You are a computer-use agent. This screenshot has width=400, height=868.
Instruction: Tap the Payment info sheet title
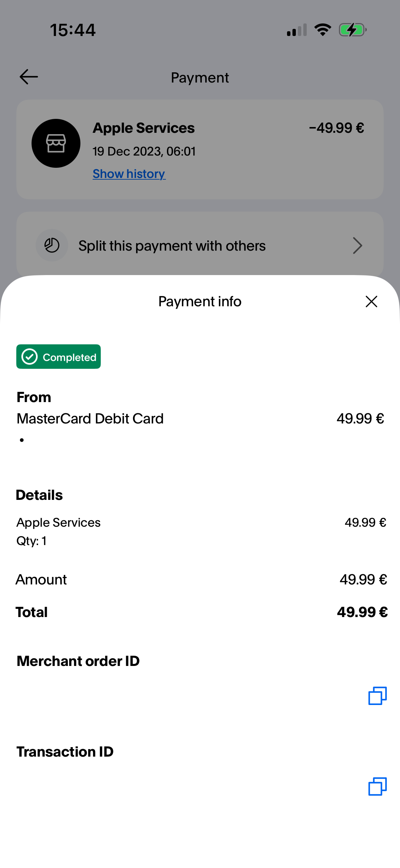click(200, 302)
